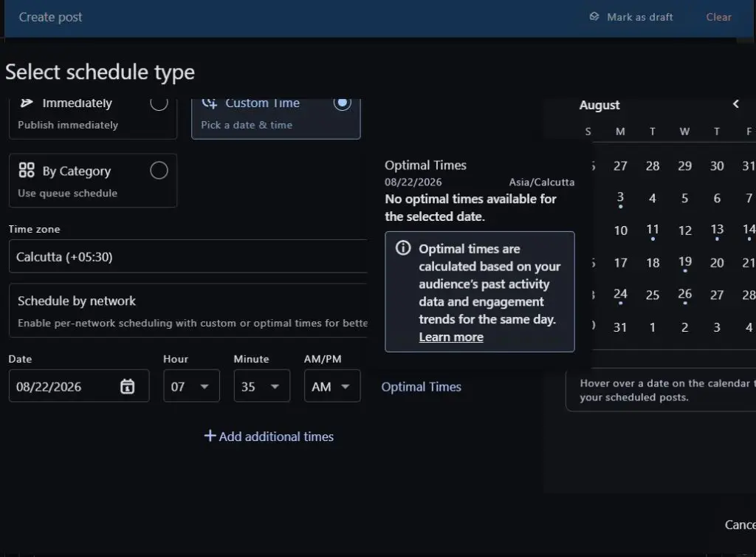
Task: Select August 18 on the calendar
Action: [653, 263]
